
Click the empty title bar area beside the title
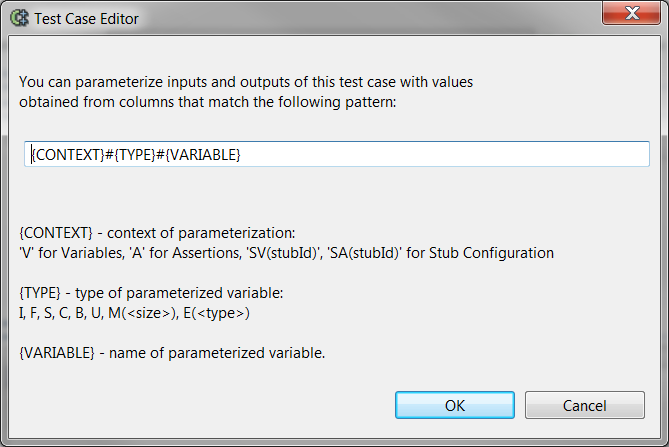(x=367, y=17)
